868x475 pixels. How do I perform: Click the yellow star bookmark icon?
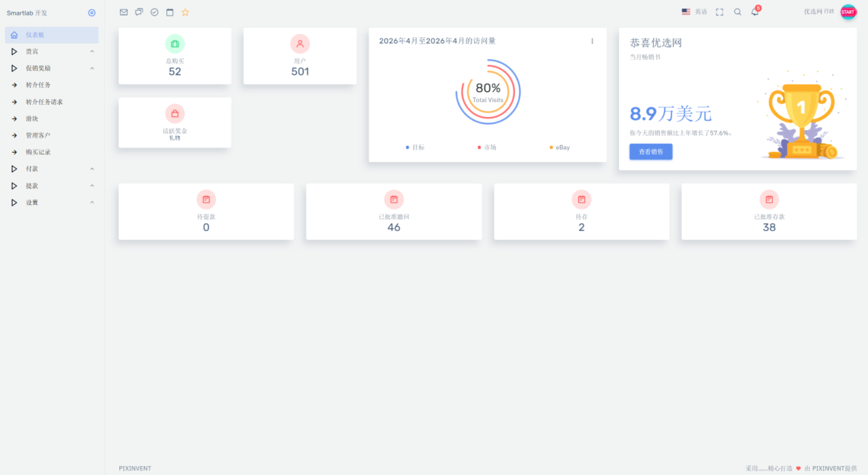pos(185,12)
